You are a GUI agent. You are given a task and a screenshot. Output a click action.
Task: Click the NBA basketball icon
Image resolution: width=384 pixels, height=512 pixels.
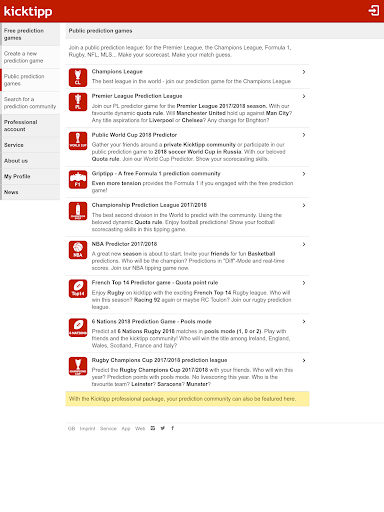[x=78, y=250]
